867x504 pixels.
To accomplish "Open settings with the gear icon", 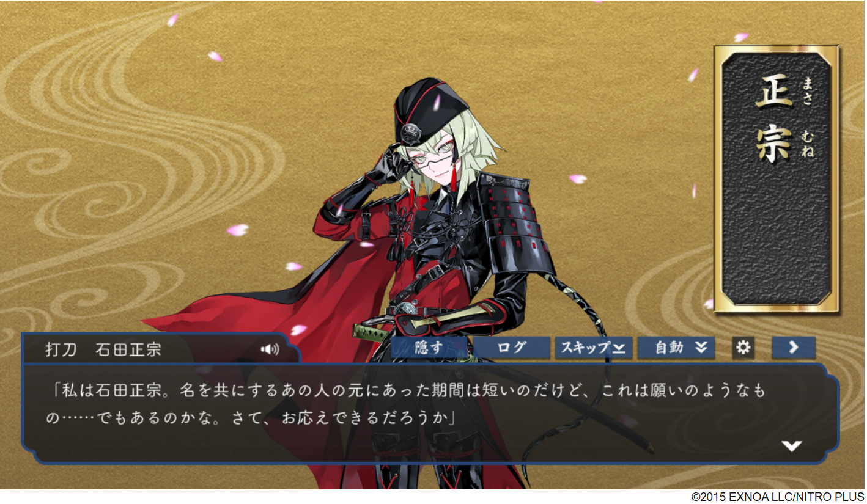I will [743, 348].
